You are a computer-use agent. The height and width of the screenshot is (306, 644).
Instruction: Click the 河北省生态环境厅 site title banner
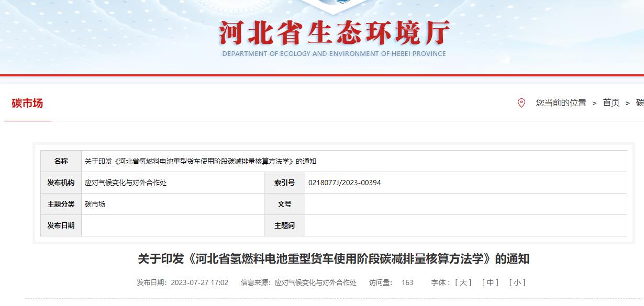(334, 33)
